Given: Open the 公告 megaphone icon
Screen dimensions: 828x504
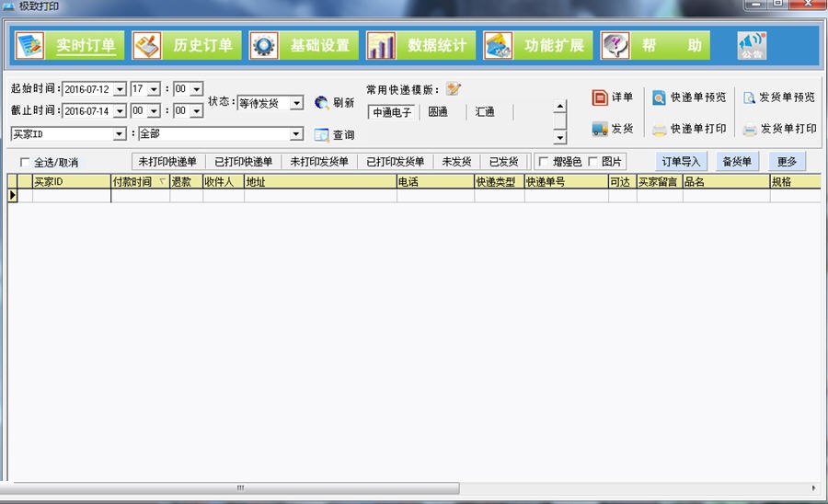Looking at the screenshot, I should [752, 45].
